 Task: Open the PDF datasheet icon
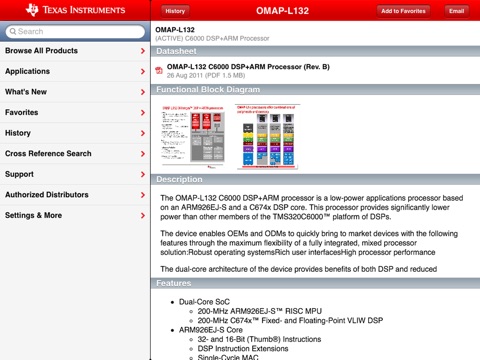click(x=159, y=70)
